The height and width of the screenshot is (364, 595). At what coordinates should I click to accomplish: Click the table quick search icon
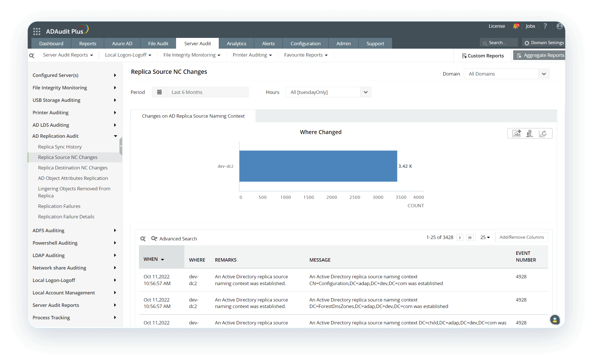(x=143, y=239)
